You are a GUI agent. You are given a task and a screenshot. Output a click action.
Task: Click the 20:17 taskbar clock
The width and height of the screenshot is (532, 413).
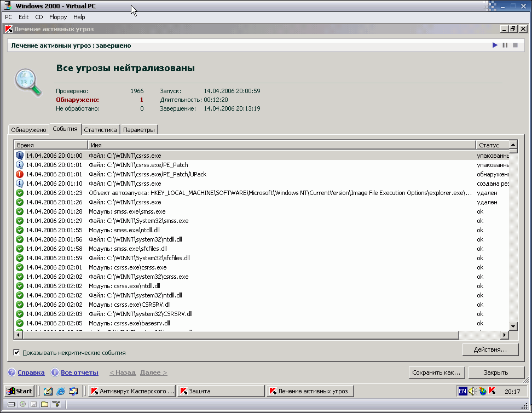(x=512, y=392)
